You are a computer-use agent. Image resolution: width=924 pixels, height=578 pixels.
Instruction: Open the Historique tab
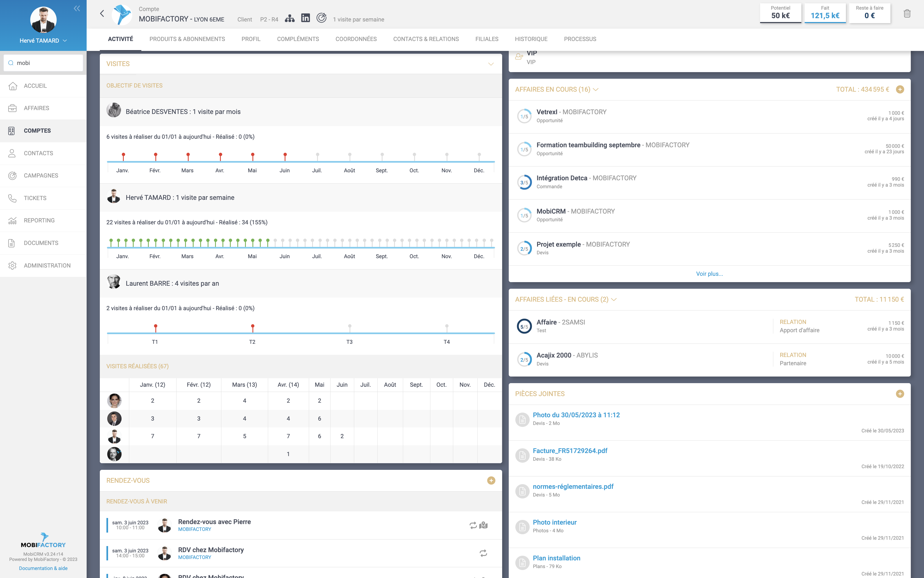coord(531,39)
